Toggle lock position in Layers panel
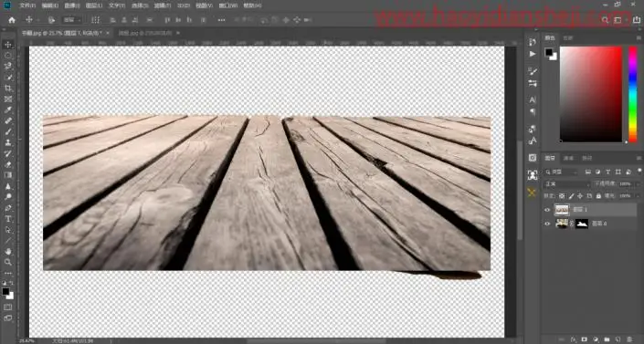 pyautogui.click(x=580, y=196)
